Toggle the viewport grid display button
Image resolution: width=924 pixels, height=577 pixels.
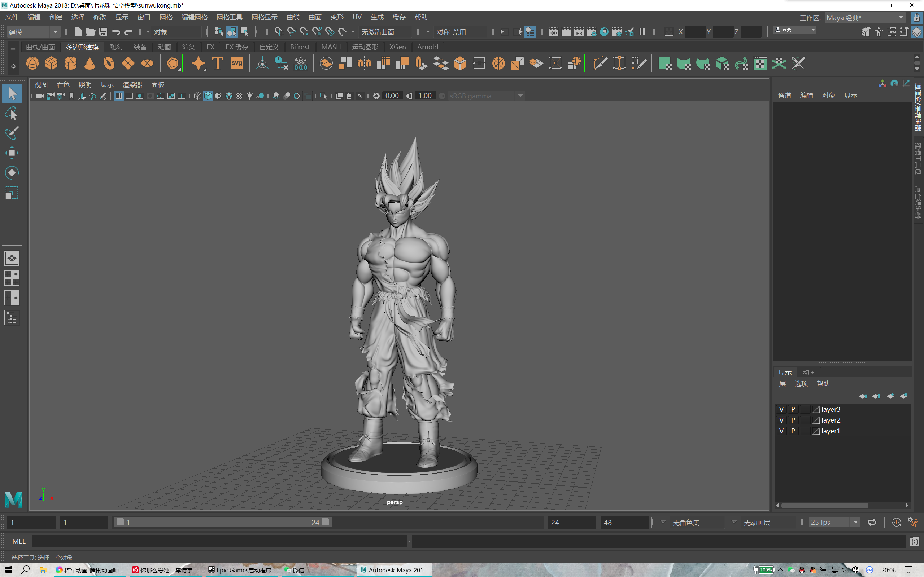tap(119, 96)
